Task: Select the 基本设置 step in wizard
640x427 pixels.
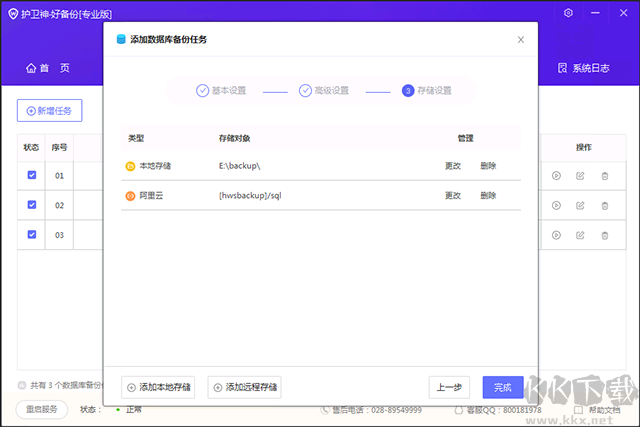Action: [x=221, y=90]
